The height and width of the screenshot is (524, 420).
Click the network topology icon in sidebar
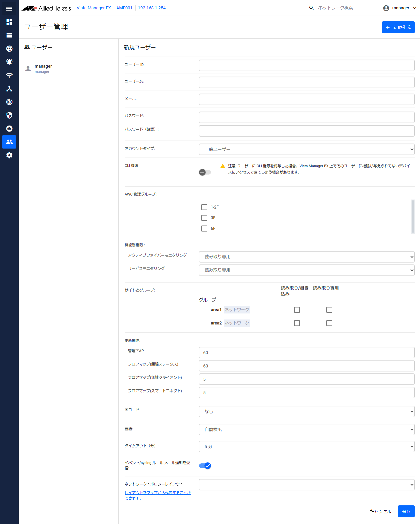pyautogui.click(x=9, y=89)
